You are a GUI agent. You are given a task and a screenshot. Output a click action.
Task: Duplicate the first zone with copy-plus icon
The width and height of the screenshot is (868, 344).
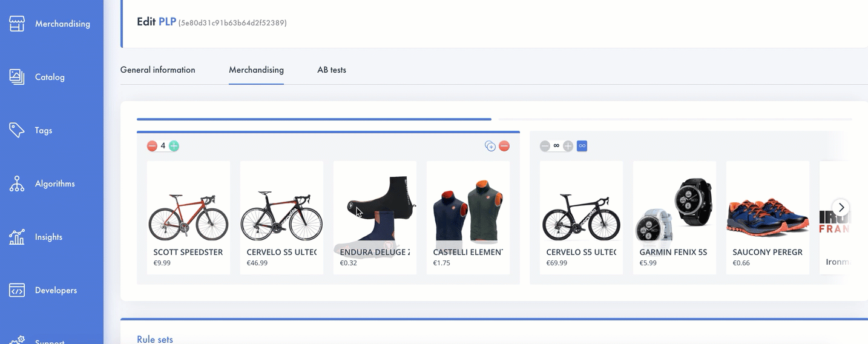tap(490, 146)
